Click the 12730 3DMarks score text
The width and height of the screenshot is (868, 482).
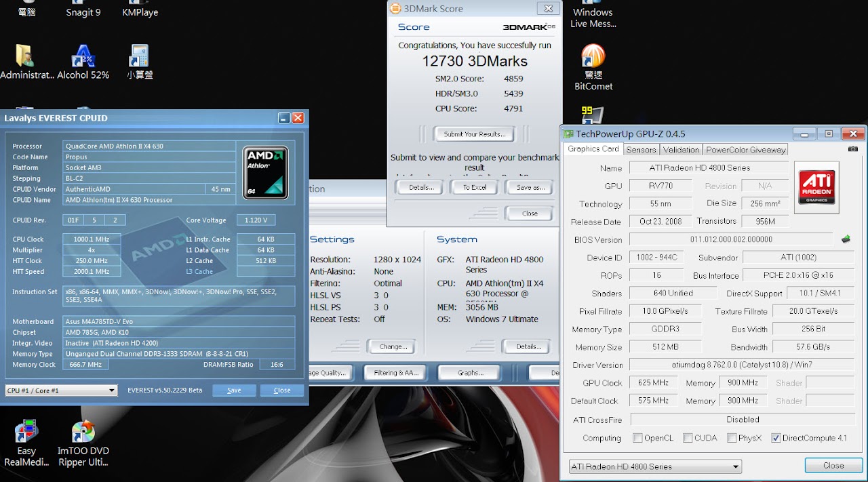click(x=475, y=61)
